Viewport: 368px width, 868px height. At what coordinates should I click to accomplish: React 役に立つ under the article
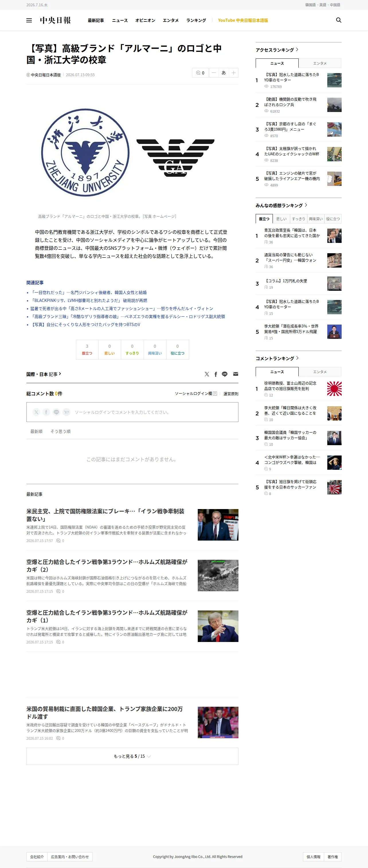point(178,349)
